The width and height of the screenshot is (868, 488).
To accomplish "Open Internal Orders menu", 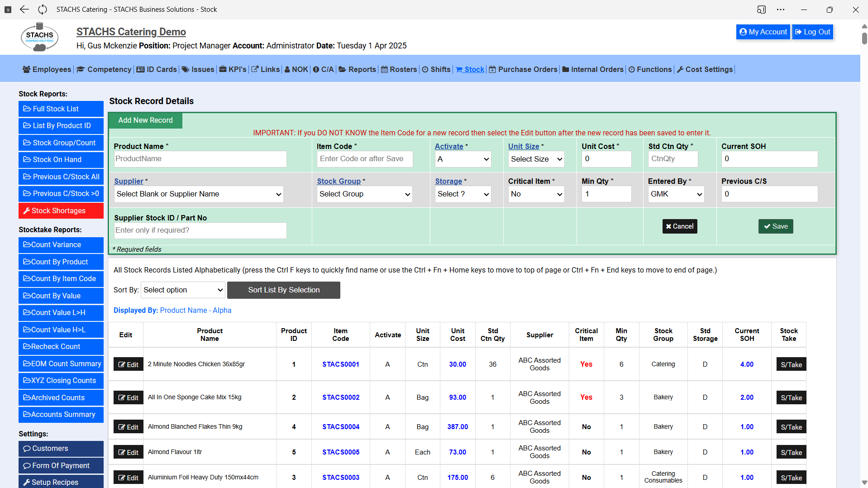I will (x=593, y=69).
